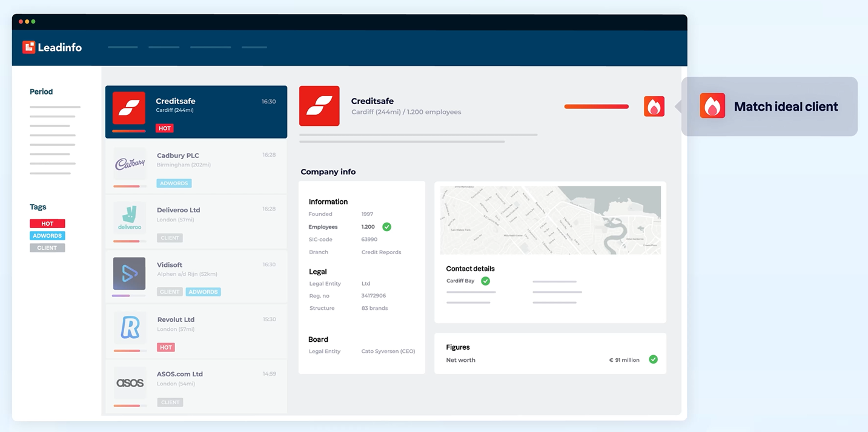Image resolution: width=868 pixels, height=432 pixels.
Task: Click green checkmark next to Employees 1.200
Action: 386,227
